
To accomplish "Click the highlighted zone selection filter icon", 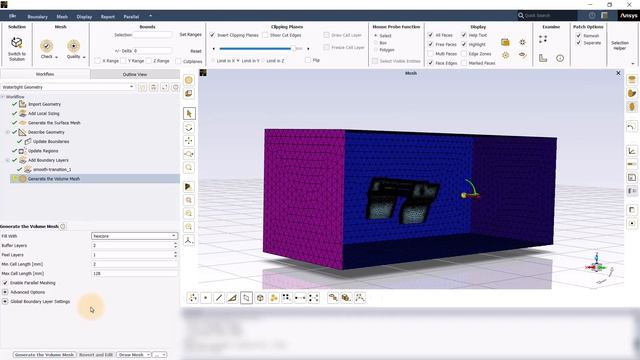I will click(246, 298).
